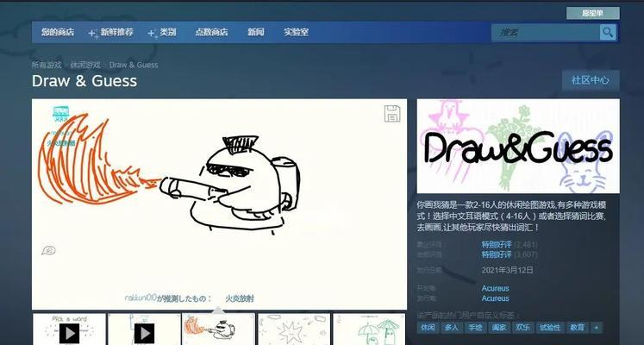Click the guessed word 火炎放射
Screen dimensions: 644x345
coord(240,298)
